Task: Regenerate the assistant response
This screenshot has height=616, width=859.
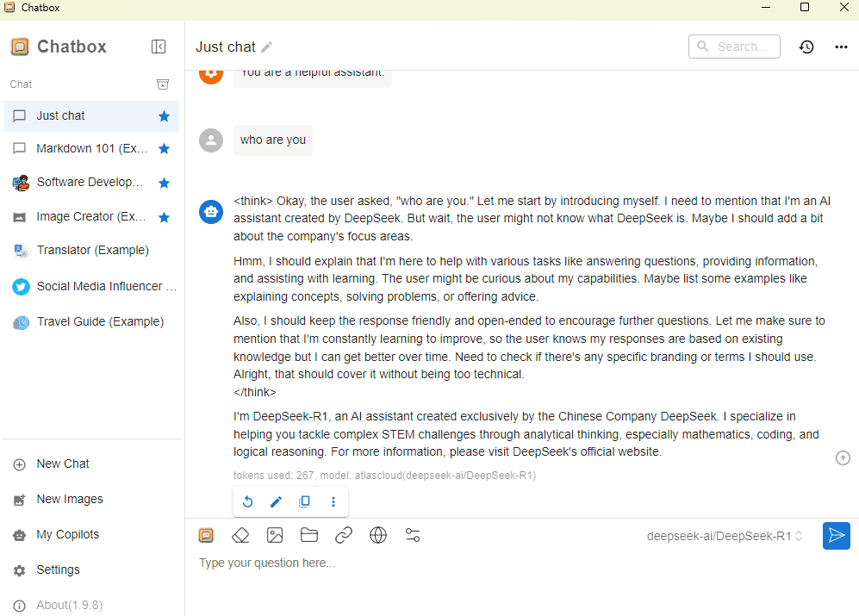Action: point(247,501)
